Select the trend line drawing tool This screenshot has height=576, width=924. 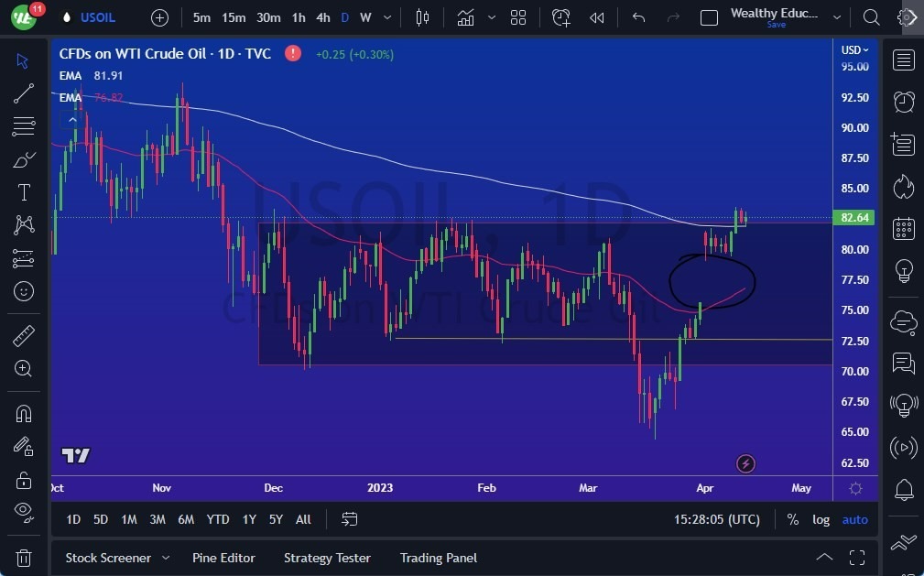click(x=23, y=93)
